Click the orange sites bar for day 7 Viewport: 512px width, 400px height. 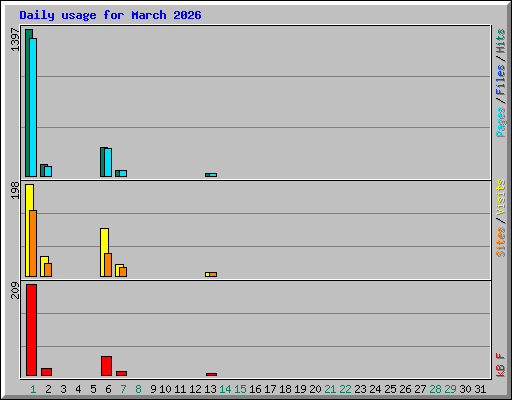pos(123,272)
